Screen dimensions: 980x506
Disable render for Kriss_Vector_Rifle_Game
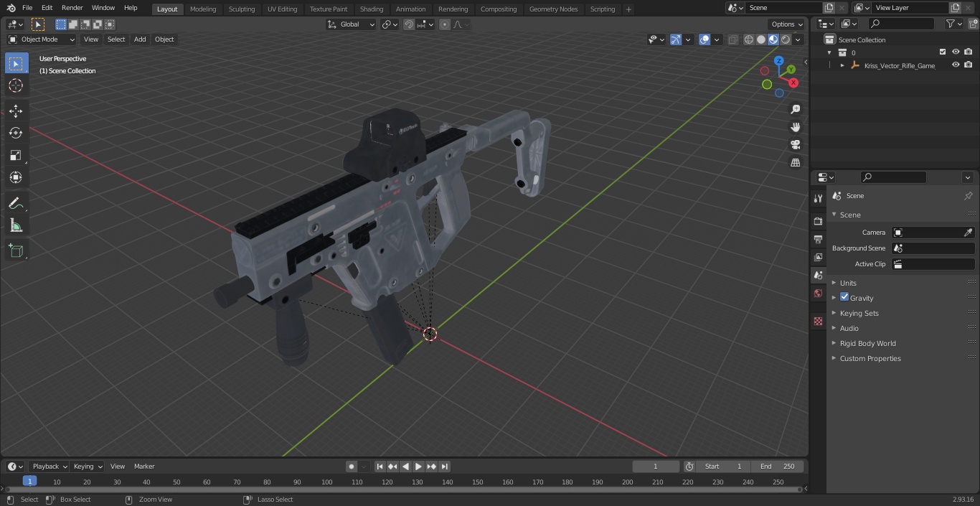point(969,65)
